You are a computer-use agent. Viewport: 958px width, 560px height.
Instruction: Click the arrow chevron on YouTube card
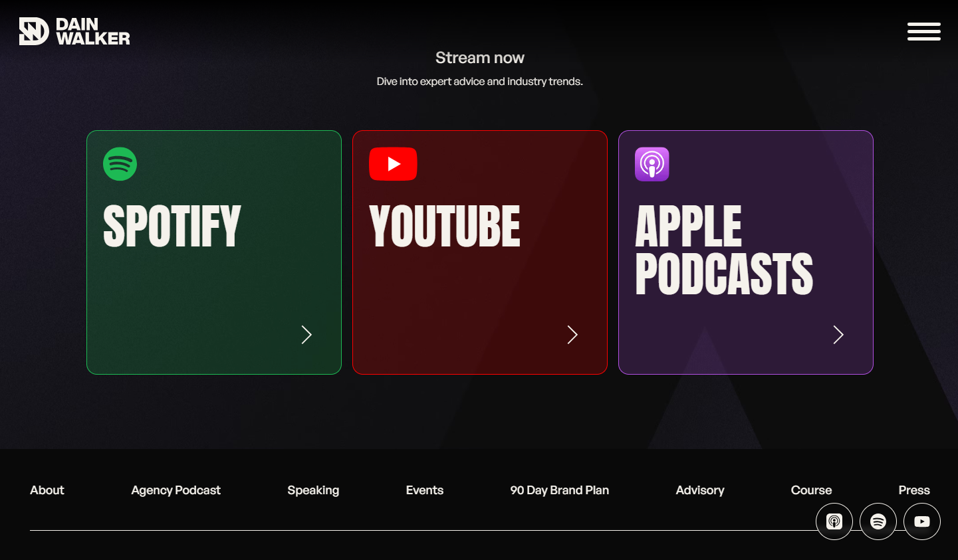(x=572, y=335)
